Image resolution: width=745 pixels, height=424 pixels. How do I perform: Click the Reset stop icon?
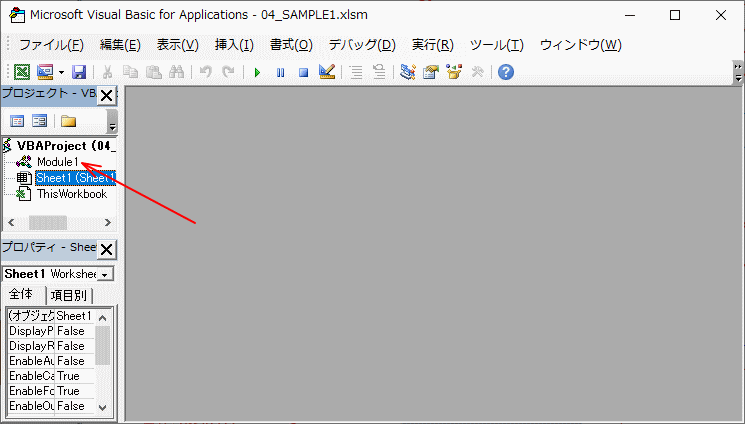pyautogui.click(x=304, y=73)
